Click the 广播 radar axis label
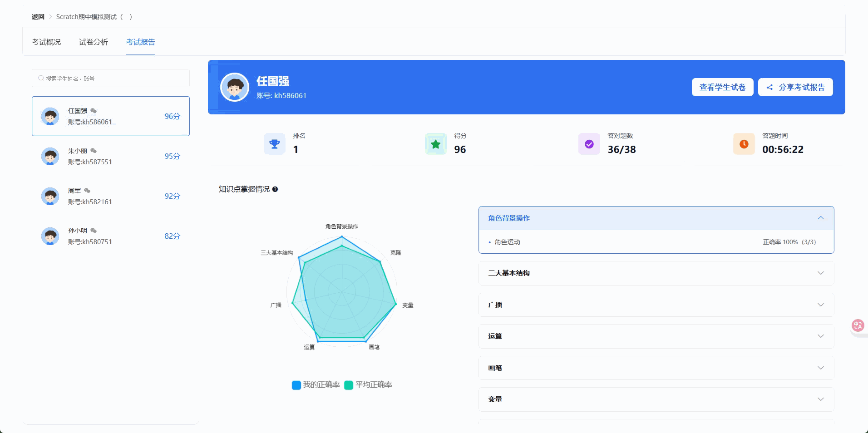 tap(276, 305)
